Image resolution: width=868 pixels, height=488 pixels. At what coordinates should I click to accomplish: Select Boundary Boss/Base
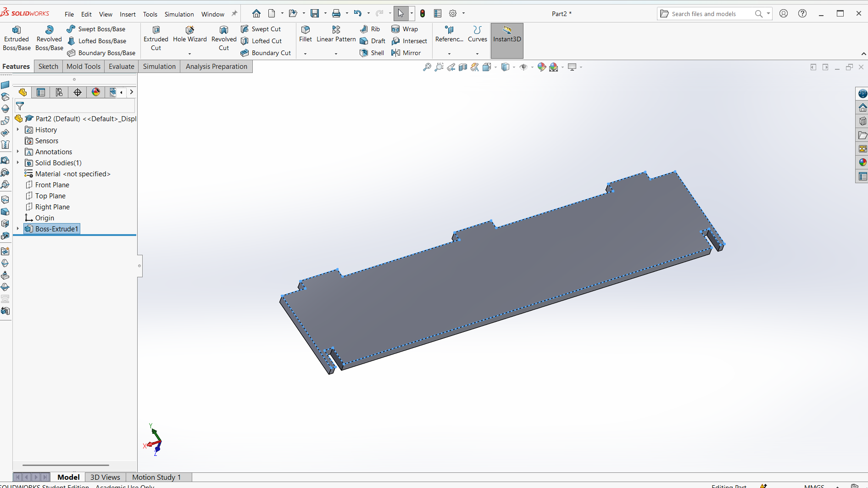pyautogui.click(x=101, y=53)
